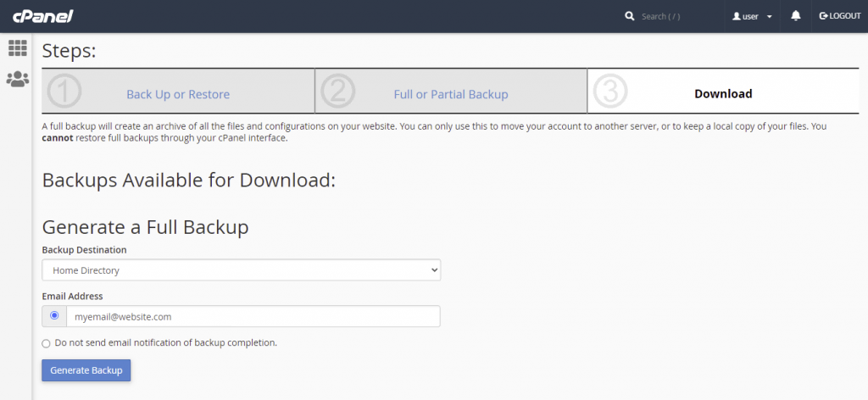
Task: Click the search magnifier icon
Action: click(x=630, y=16)
